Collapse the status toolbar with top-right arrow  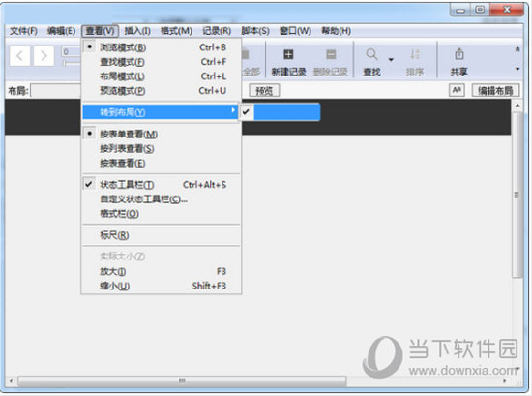[517, 49]
